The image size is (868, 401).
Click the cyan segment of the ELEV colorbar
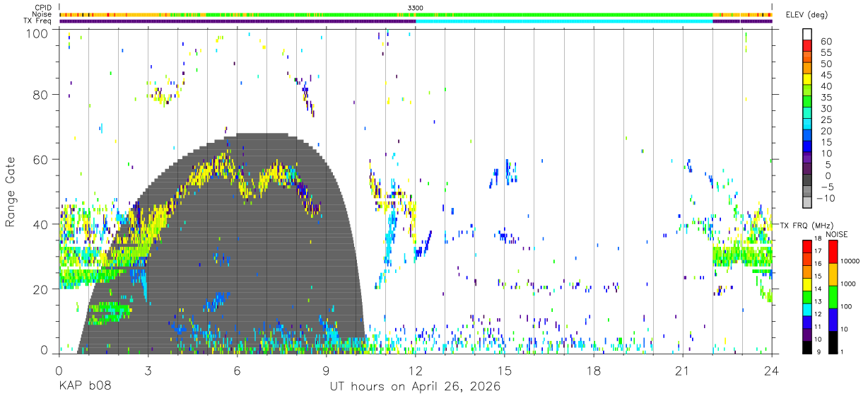(x=807, y=124)
